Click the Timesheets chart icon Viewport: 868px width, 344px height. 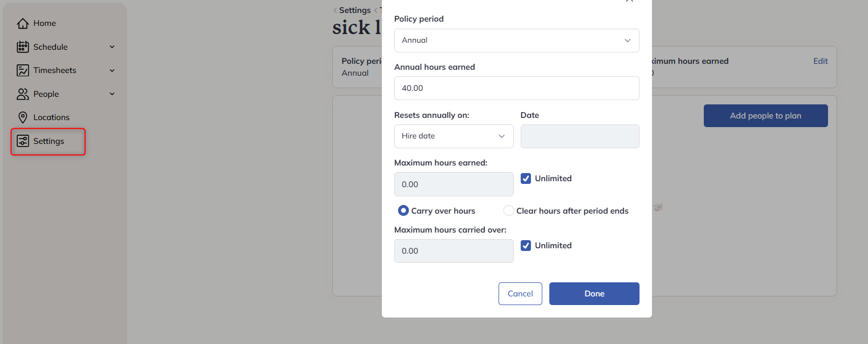coord(23,70)
